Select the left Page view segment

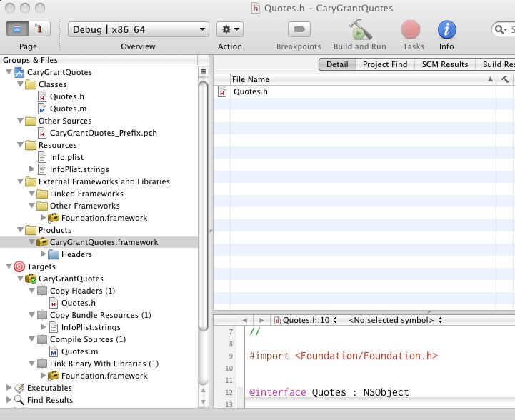[17, 29]
